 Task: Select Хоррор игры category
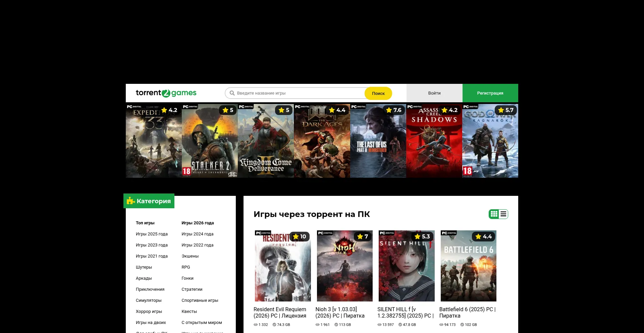point(149,312)
